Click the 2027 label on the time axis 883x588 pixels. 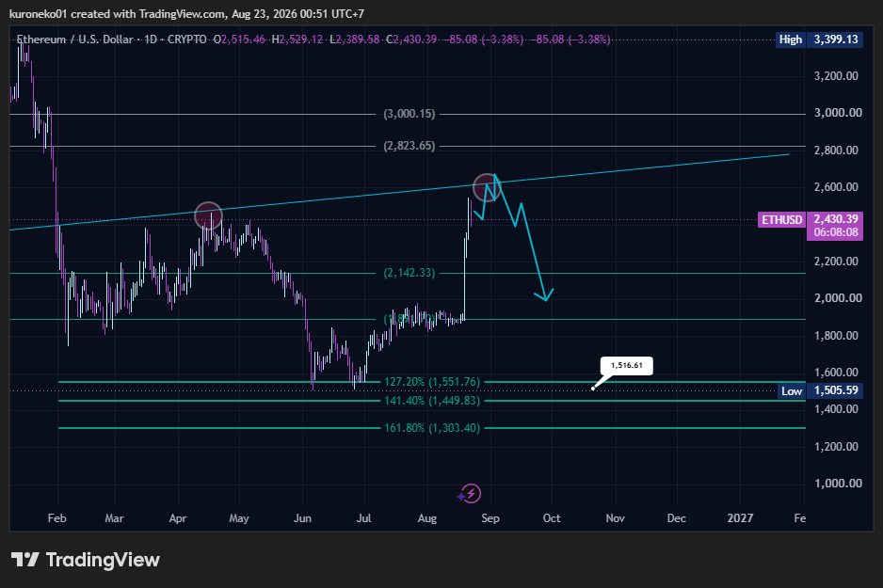click(740, 518)
